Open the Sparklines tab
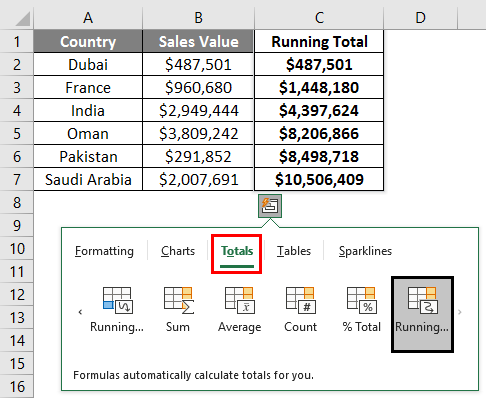 click(x=365, y=251)
